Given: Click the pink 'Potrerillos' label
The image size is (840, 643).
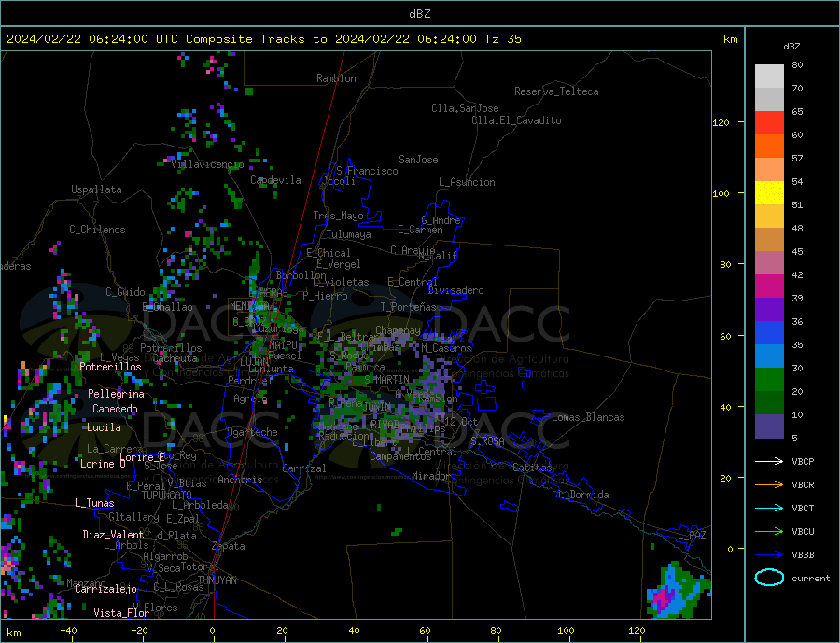Looking at the screenshot, I should [110, 367].
